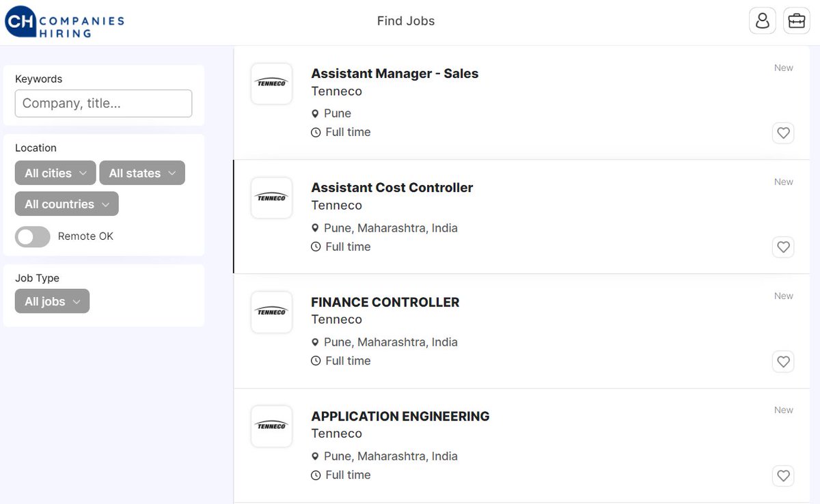The width and height of the screenshot is (820, 504).
Task: Click New badge on APPLICATION ENGINEERING
Action: click(784, 410)
